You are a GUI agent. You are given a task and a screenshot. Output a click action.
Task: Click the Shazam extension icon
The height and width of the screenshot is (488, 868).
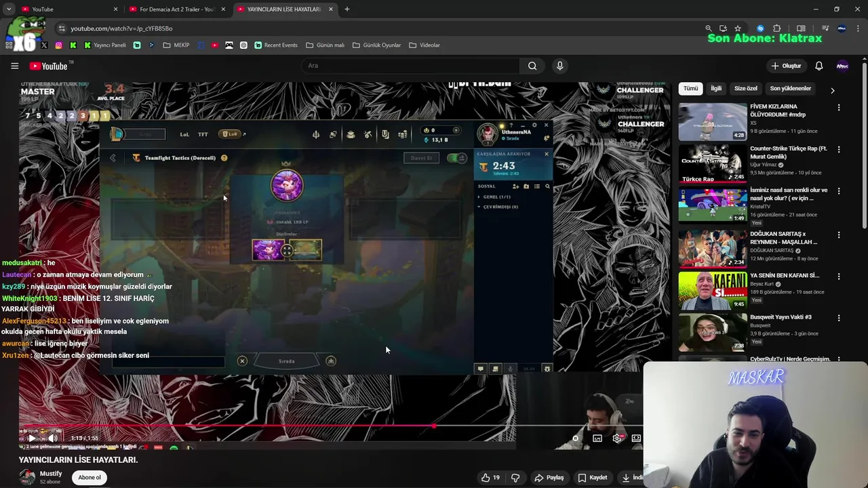760,28
